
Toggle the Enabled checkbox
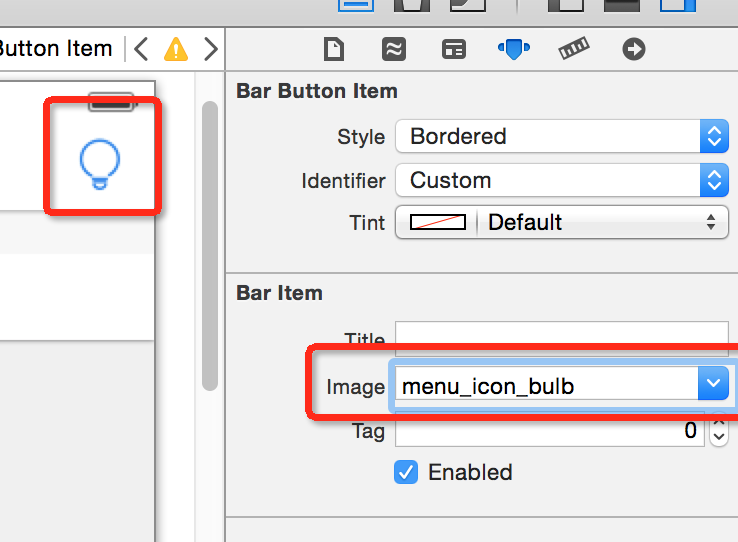coord(406,472)
